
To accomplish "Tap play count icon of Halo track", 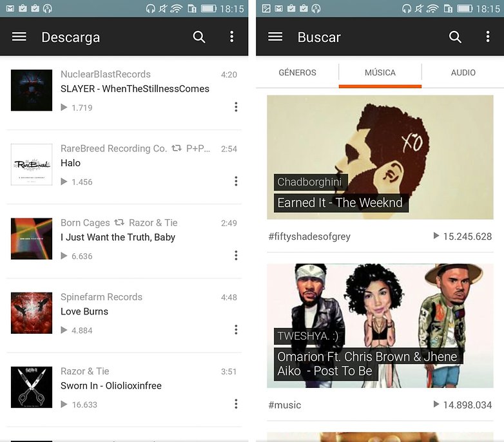I will point(64,182).
